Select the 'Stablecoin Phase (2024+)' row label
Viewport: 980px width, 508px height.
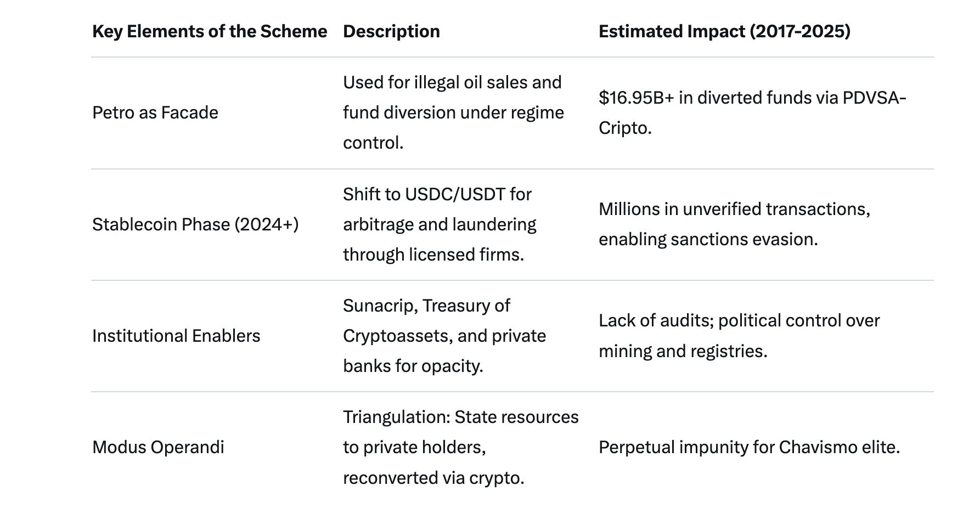pyautogui.click(x=195, y=224)
